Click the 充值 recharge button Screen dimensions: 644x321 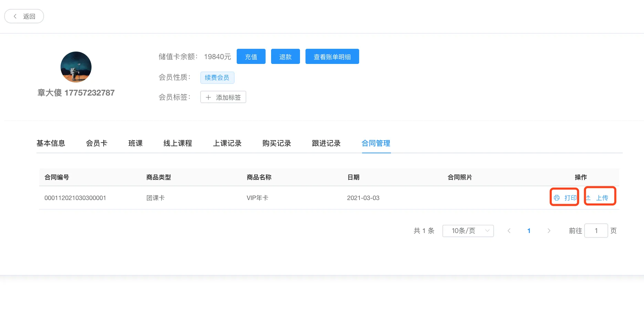251,56
